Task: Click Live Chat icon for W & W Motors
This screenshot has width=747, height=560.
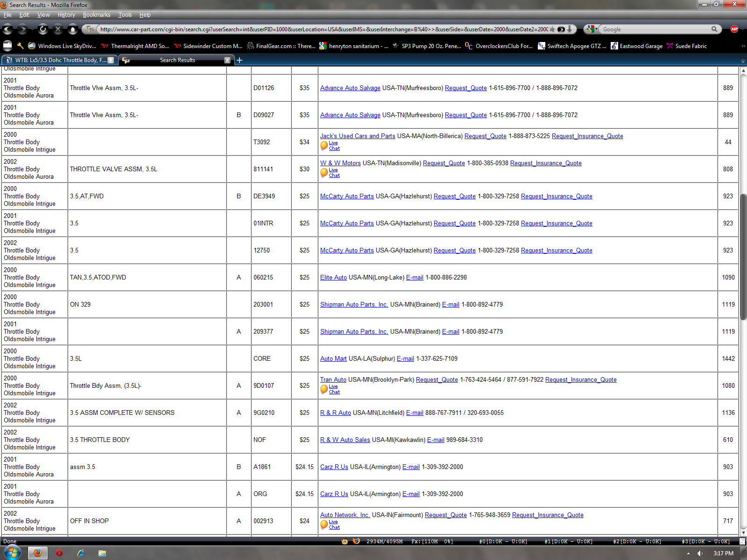Action: click(330, 173)
